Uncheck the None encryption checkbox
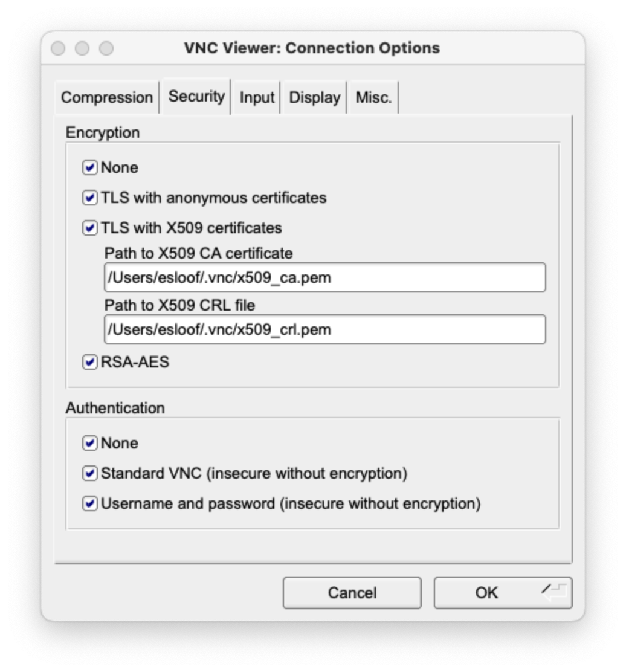 (x=89, y=167)
